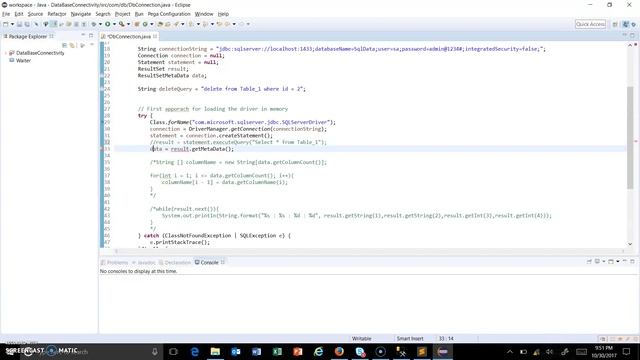640x360 pixels.
Task: Click the New file toolbar icon
Action: click(x=6, y=24)
